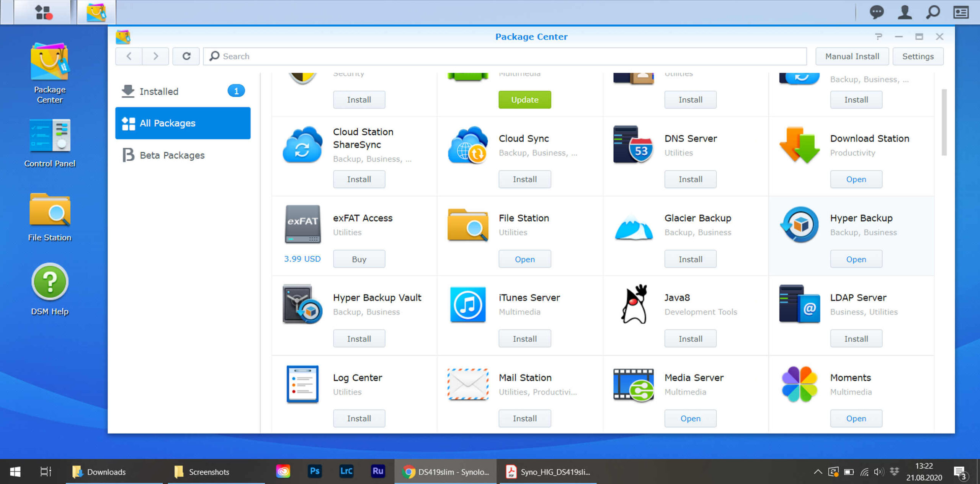Open the widgets panel icon
The height and width of the screenshot is (484, 980).
tap(961, 12)
